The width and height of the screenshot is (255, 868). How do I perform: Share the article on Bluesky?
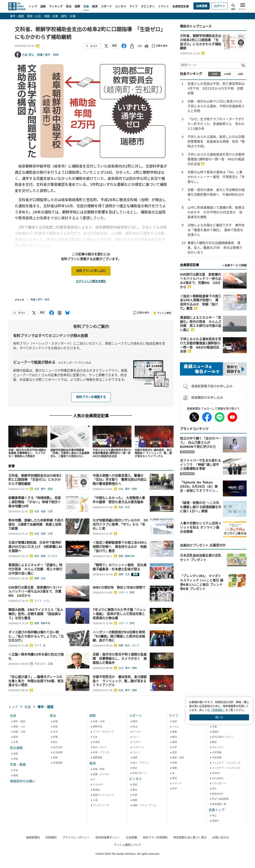coord(67,313)
